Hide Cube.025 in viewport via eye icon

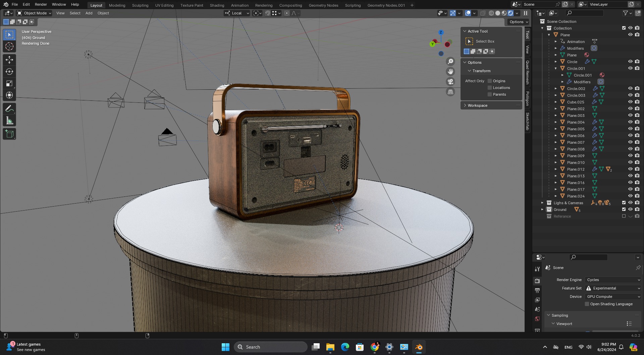pos(630,102)
